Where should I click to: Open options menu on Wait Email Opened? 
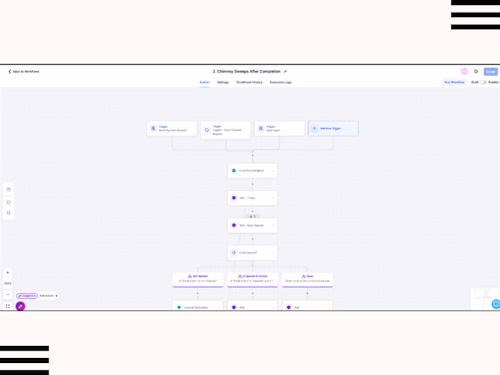[x=273, y=226]
